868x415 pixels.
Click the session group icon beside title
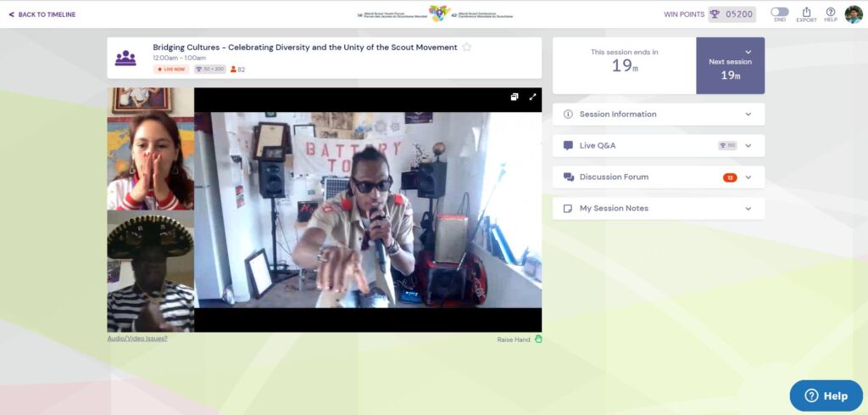click(125, 58)
